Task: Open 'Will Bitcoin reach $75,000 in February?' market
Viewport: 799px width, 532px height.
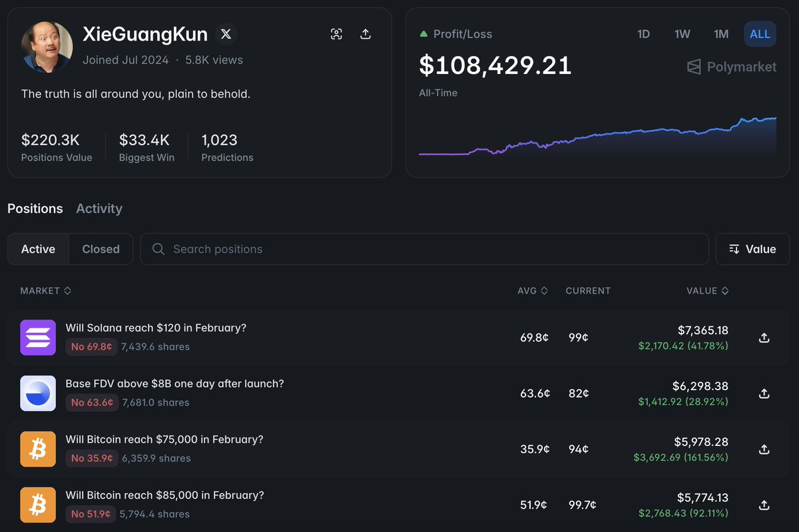Action: 164,439
